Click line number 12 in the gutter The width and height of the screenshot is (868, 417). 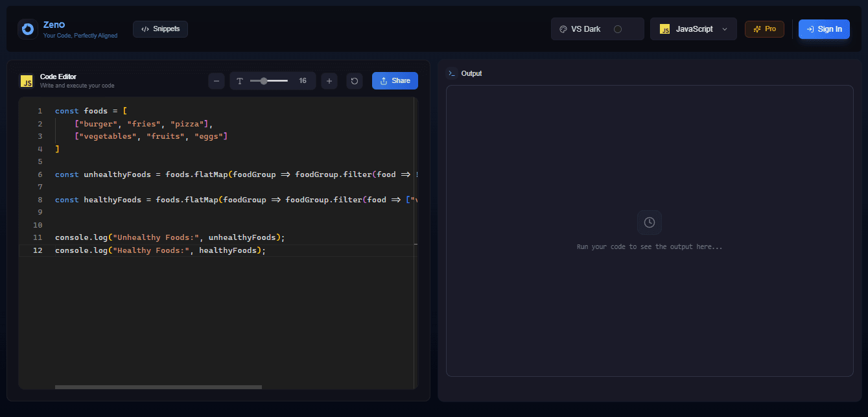pyautogui.click(x=38, y=250)
